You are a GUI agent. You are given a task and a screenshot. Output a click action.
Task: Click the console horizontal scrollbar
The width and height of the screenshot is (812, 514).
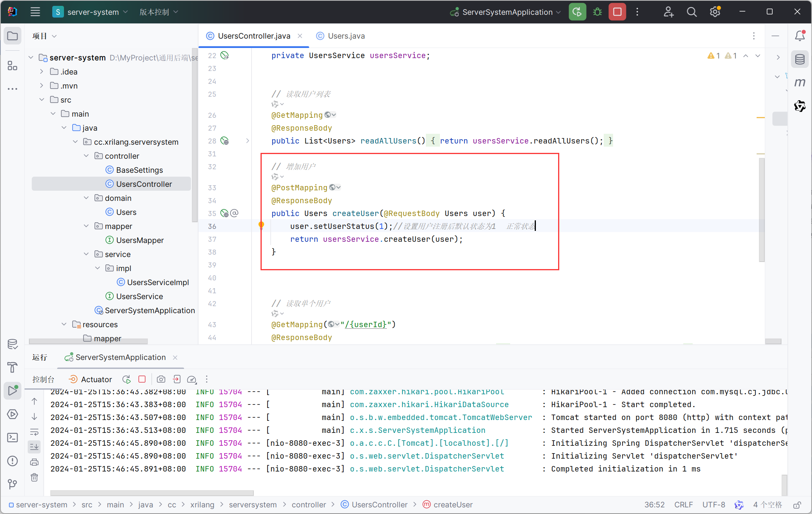[x=152, y=493]
